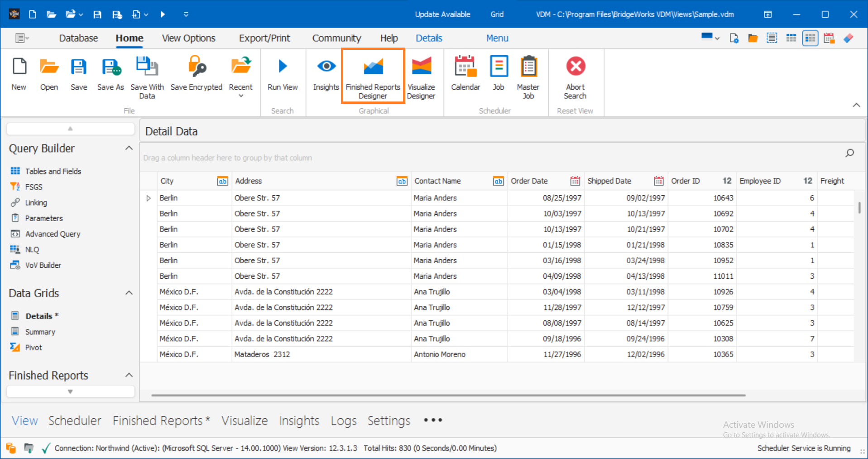Abort the running search
Image resolution: width=868 pixels, height=459 pixels.
[575, 75]
